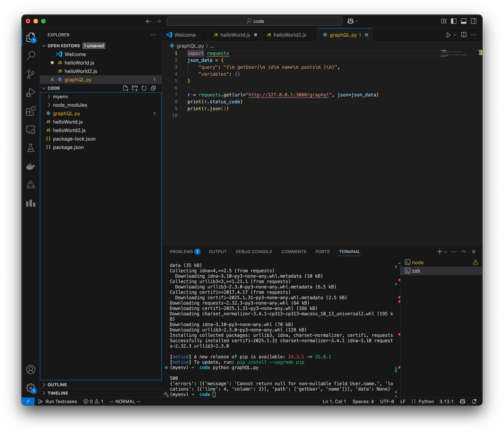Open the Testing view
This screenshot has height=434, width=504.
click(x=31, y=148)
